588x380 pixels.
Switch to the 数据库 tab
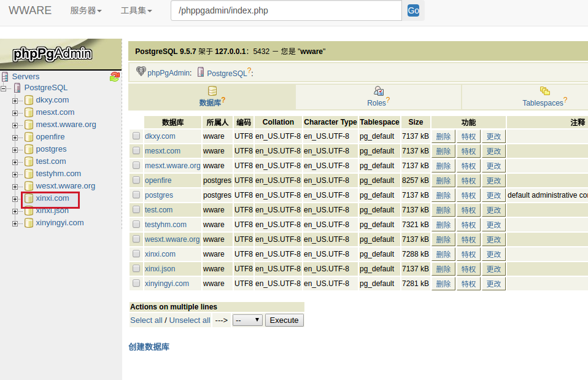point(212,97)
